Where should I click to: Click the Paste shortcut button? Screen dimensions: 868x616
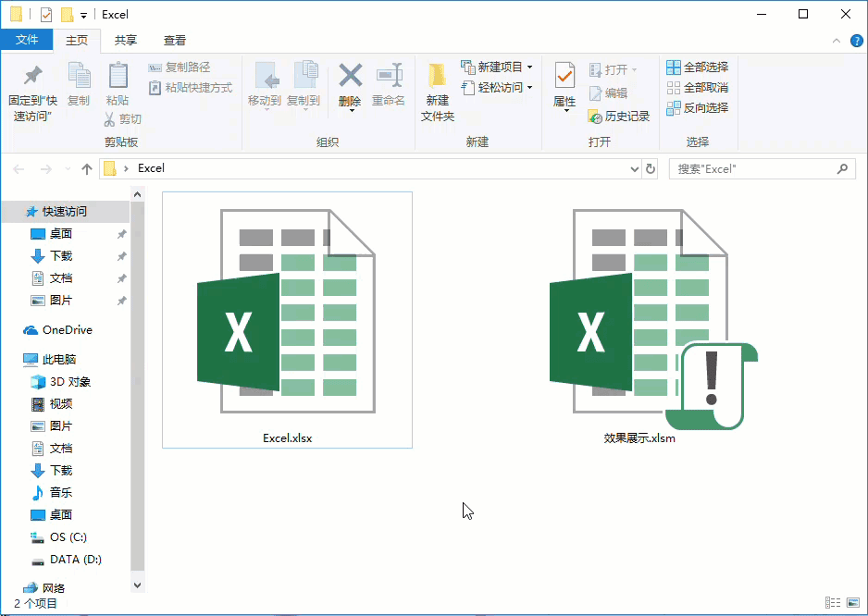191,88
